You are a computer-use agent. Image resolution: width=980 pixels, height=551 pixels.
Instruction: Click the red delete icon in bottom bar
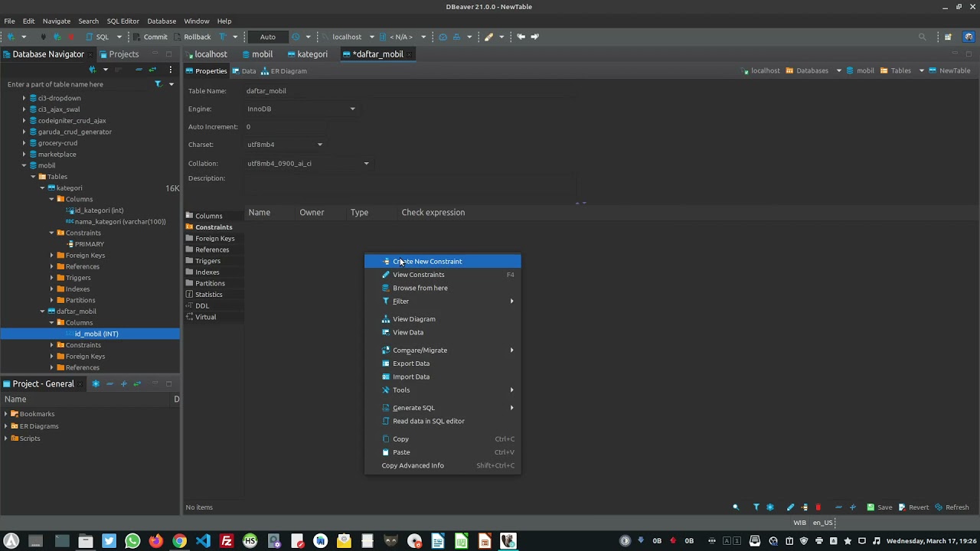(x=818, y=507)
